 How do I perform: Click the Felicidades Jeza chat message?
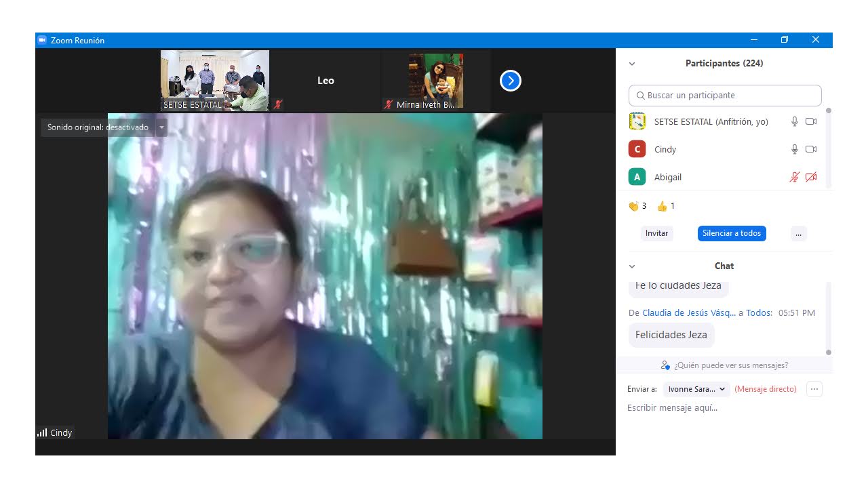click(x=671, y=335)
